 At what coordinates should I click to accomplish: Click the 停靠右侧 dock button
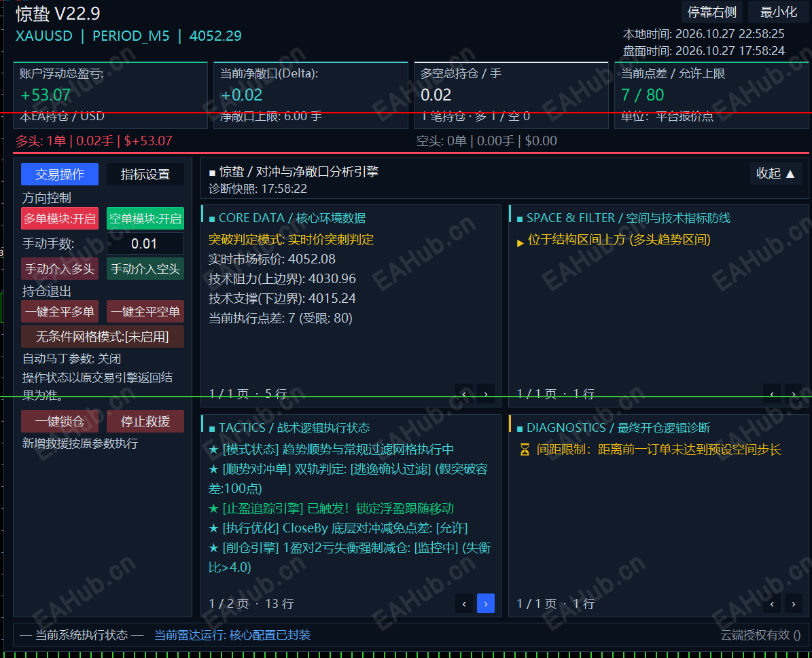[711, 12]
